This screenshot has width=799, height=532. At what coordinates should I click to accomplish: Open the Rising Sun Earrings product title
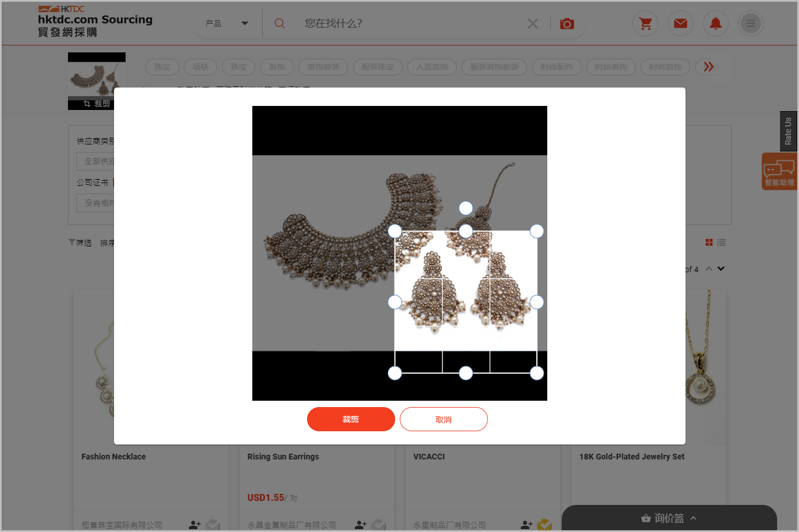283,457
